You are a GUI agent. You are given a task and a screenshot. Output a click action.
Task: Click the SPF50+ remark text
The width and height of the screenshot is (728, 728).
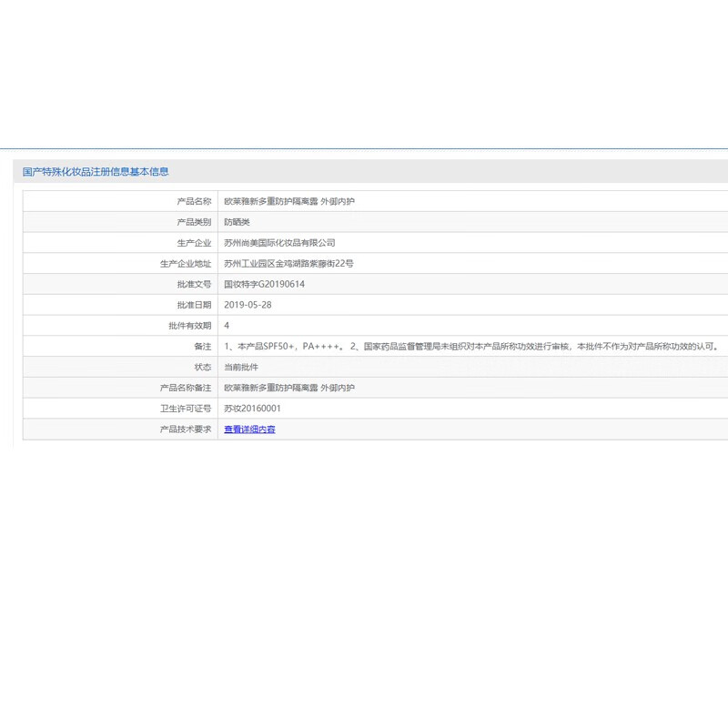click(471, 347)
